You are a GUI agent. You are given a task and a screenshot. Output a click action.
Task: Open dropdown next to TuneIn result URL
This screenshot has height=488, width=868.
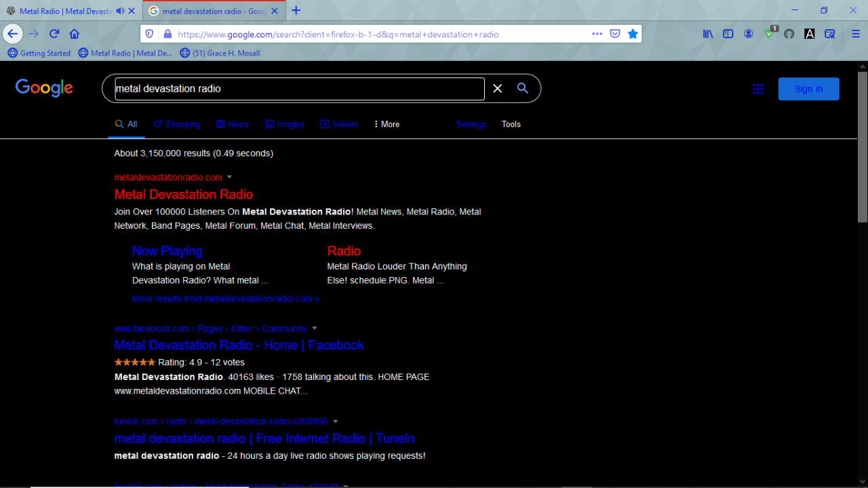point(336,421)
